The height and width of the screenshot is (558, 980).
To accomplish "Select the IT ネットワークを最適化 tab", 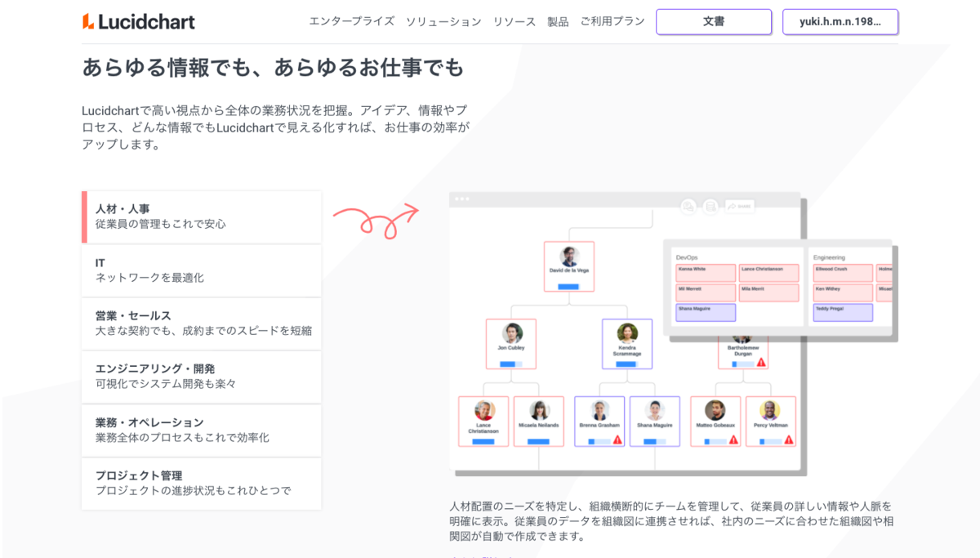I will [x=202, y=270].
